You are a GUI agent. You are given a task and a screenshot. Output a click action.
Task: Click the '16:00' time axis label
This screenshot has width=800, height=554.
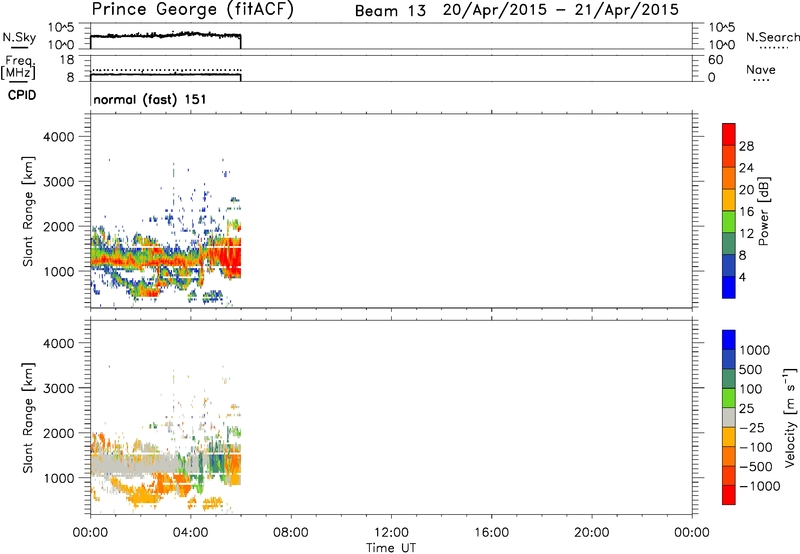(x=491, y=533)
